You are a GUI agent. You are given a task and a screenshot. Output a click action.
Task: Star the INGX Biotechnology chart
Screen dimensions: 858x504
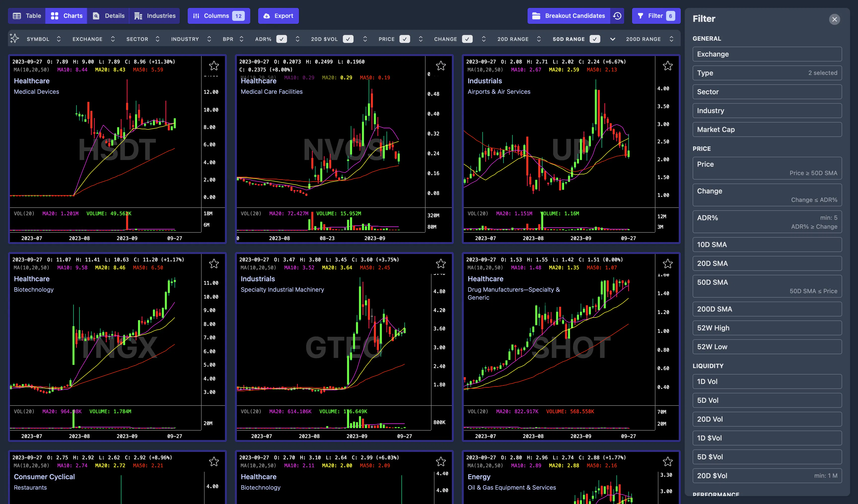214,264
